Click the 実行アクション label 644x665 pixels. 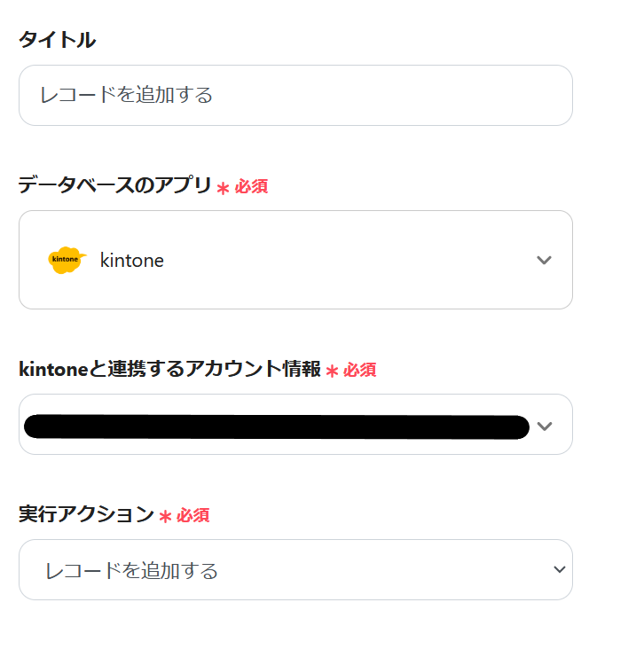[86, 514]
